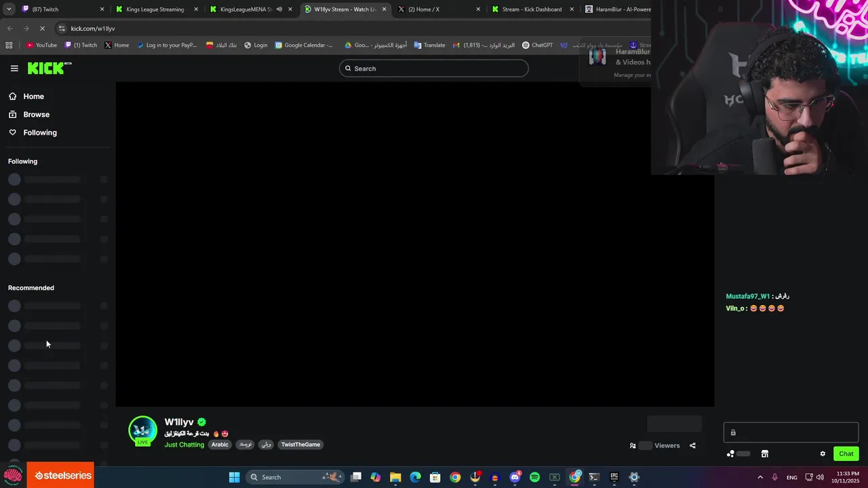Send message with green Chat button
Image resolution: width=868 pixels, height=488 pixels.
tap(846, 453)
